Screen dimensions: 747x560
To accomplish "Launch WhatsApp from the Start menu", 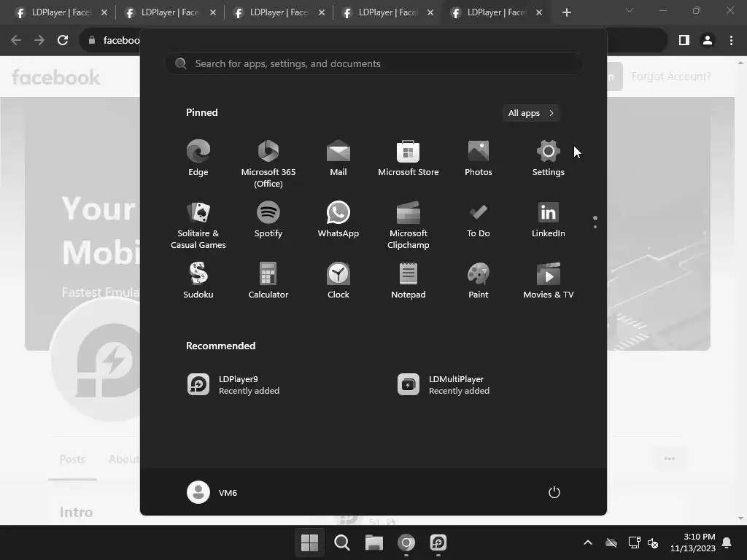I will click(x=338, y=219).
